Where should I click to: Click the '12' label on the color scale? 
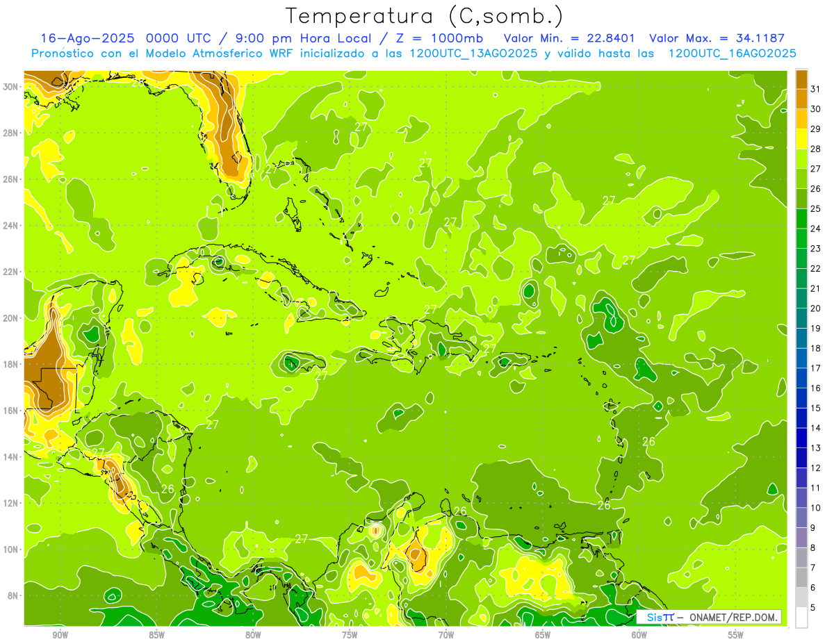816,468
